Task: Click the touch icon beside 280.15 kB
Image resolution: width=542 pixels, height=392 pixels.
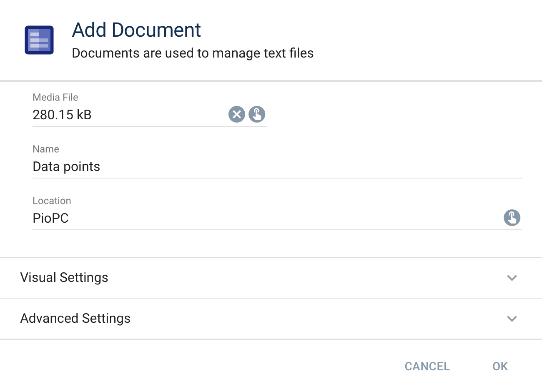Action: (x=257, y=114)
